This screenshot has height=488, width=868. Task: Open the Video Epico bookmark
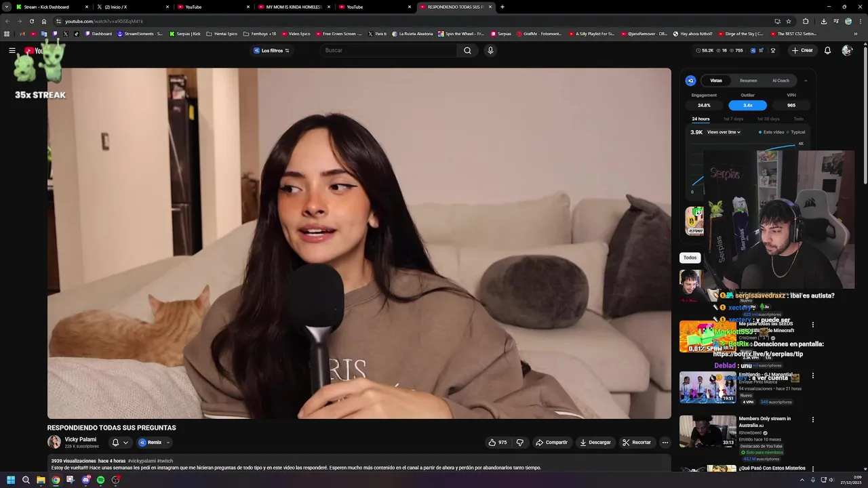296,33
